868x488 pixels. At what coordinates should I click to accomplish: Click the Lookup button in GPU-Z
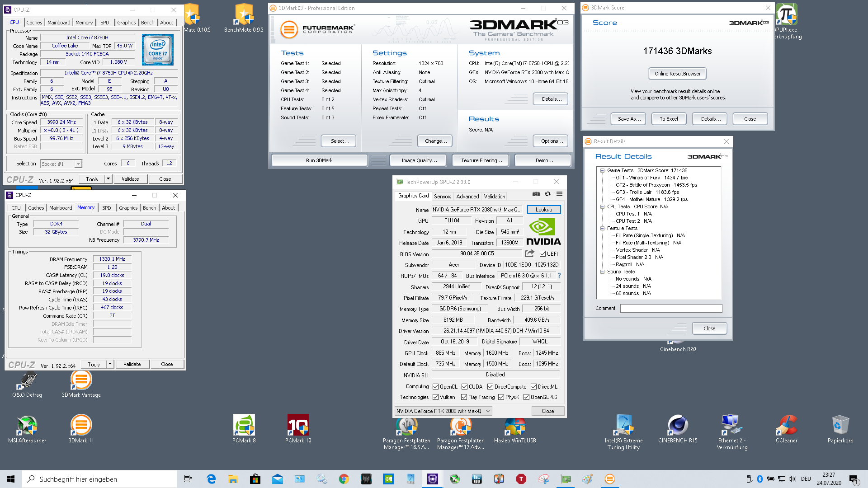point(544,210)
